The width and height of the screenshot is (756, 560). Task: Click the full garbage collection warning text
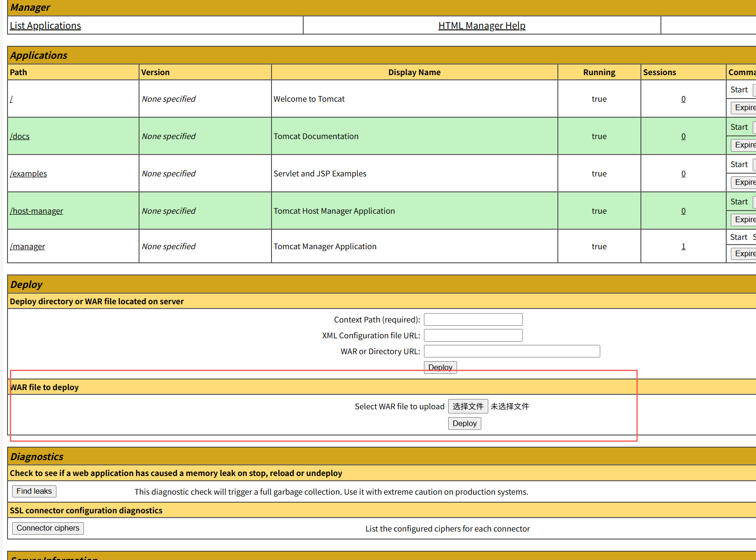pyautogui.click(x=332, y=492)
